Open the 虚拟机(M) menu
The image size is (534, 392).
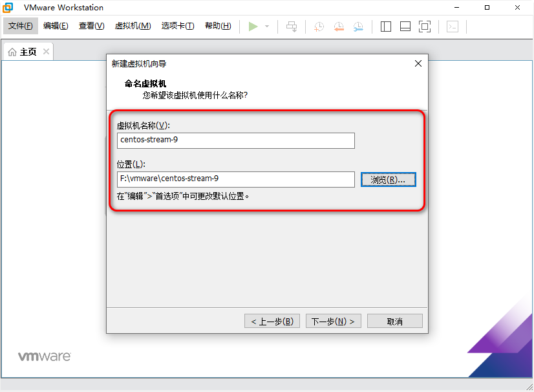(x=133, y=26)
